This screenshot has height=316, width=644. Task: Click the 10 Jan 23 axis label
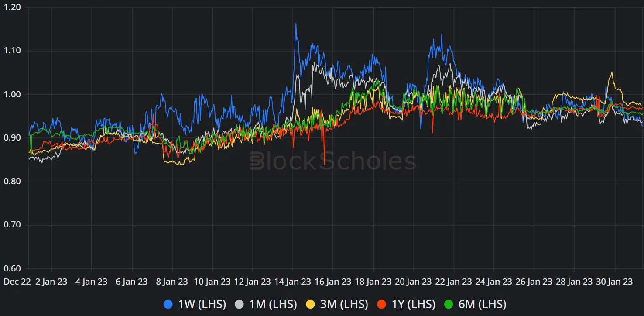(212, 282)
